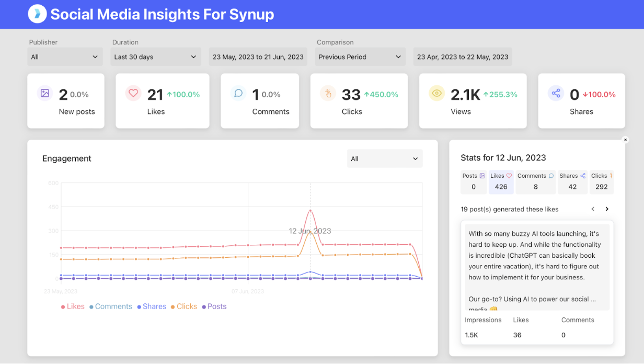Click the "600" y-axis label
This screenshot has width=644, height=364.
pyautogui.click(x=53, y=183)
